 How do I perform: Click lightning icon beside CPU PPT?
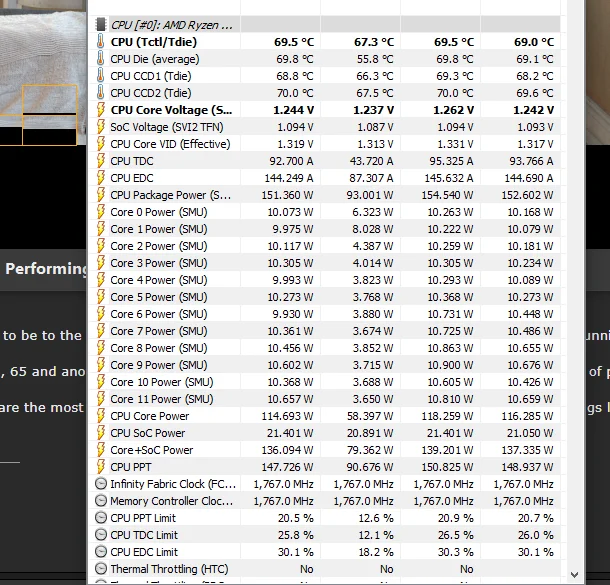pos(101,466)
